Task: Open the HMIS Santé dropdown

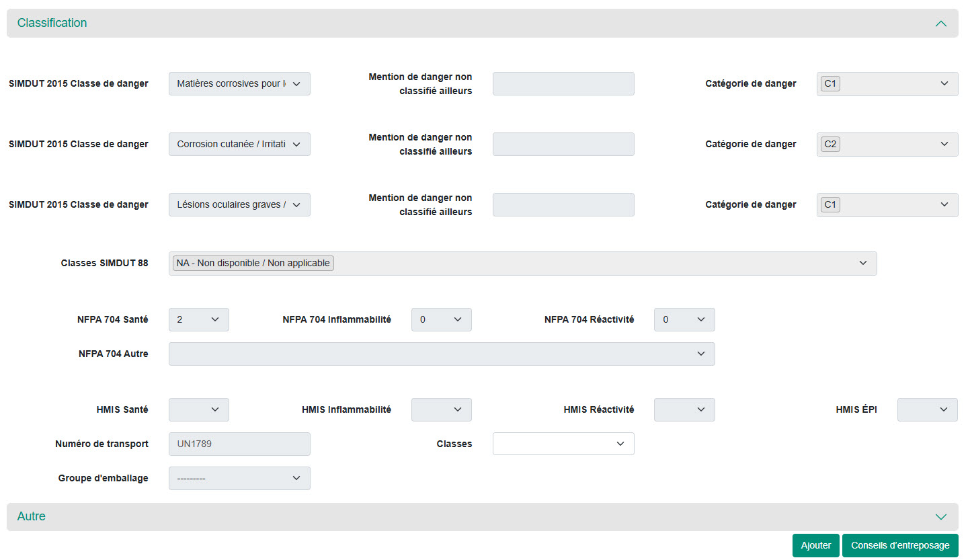Action: tap(198, 409)
